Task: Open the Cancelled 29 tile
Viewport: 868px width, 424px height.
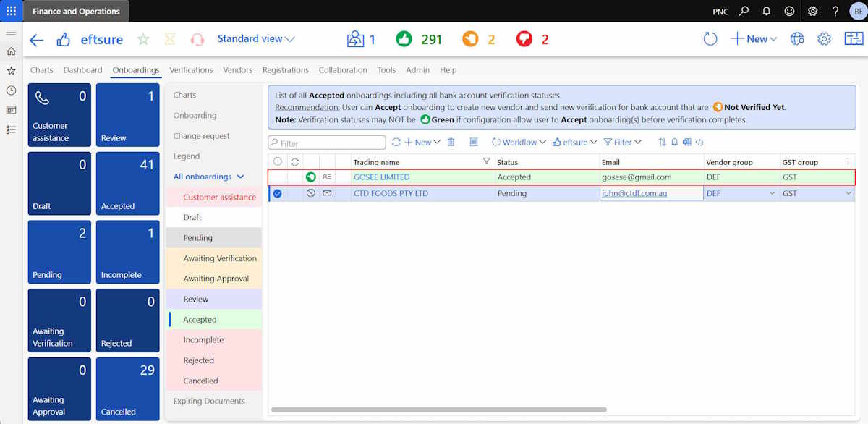Action: (128, 389)
